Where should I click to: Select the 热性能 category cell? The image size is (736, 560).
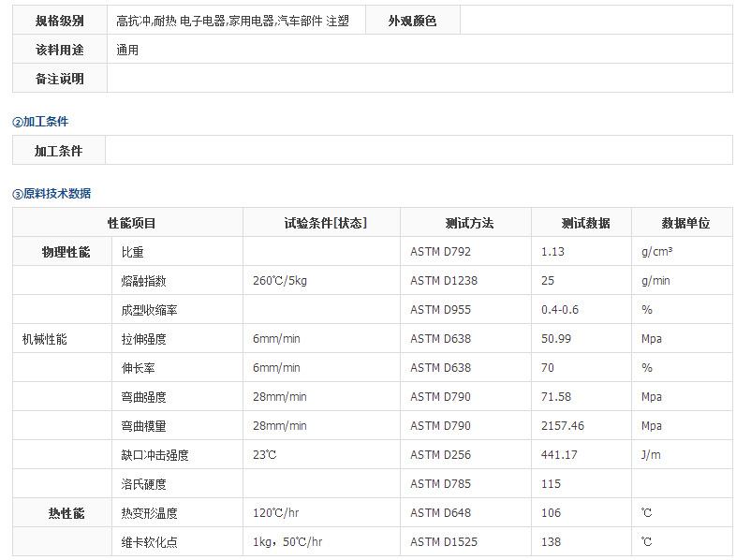coord(63,513)
